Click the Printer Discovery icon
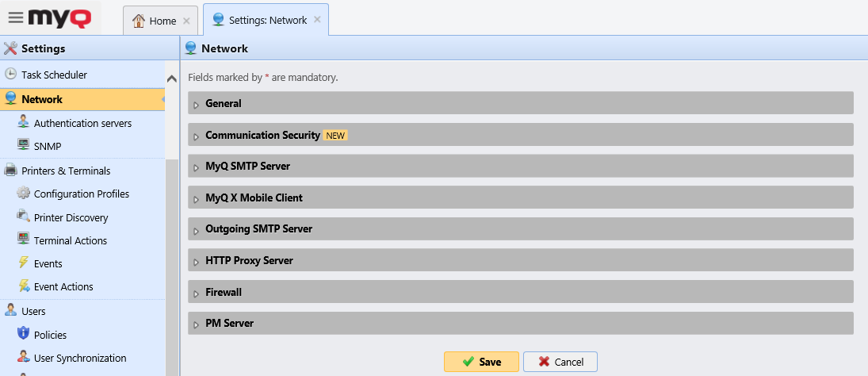The image size is (868, 376). (23, 217)
